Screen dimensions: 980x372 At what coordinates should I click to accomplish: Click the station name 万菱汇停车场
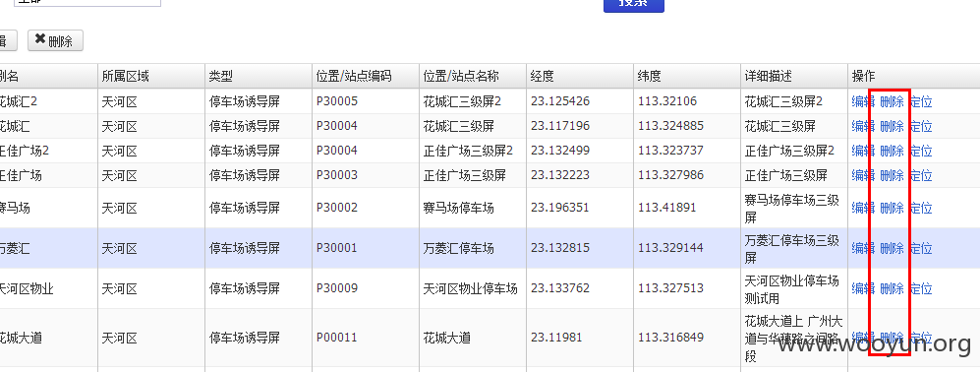(x=459, y=248)
